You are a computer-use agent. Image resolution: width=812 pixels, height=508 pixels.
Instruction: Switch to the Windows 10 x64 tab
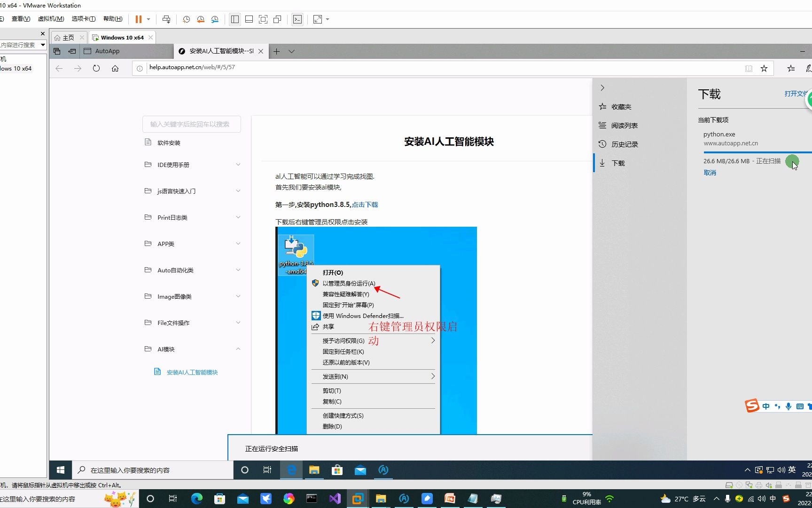pos(121,37)
